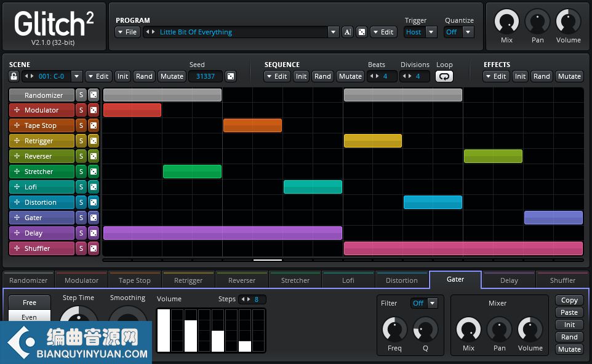Step the scene number arrows
Screen dimensions: 592x364
(29, 76)
